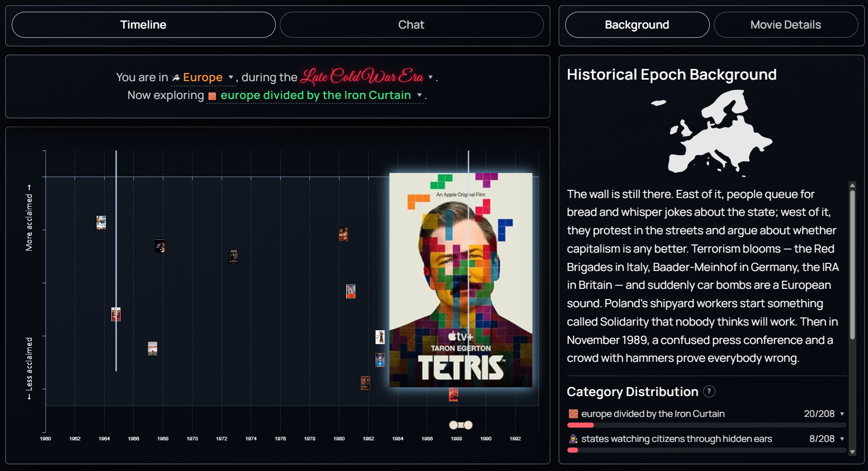
Task: Select the dark movie poster near 1968
Action: click(160, 246)
